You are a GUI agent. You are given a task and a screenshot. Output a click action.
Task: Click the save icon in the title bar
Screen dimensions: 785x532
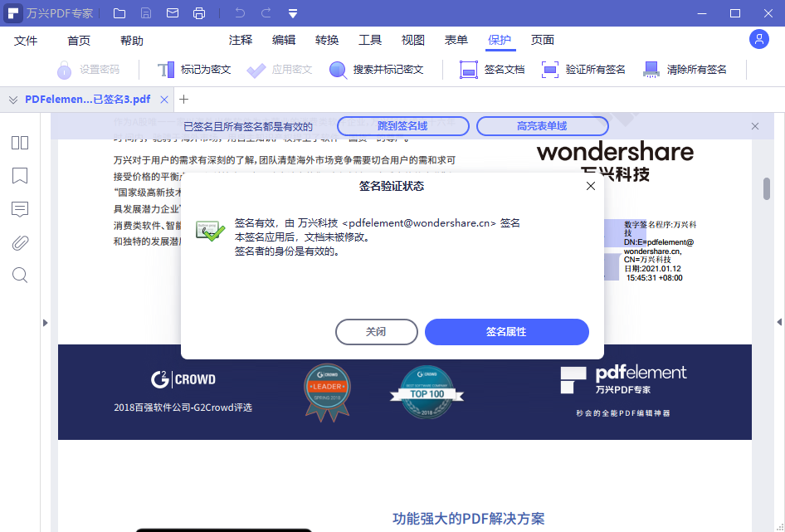click(145, 12)
